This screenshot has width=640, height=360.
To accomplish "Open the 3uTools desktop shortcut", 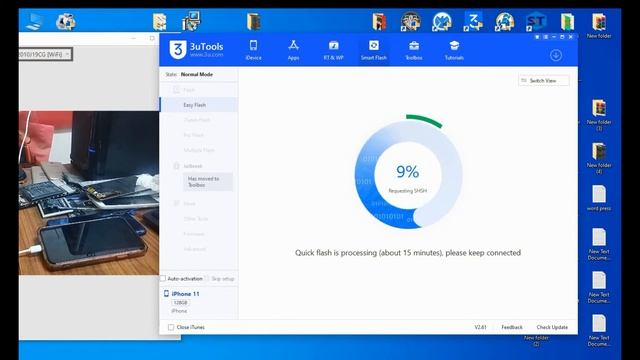I will pyautogui.click(x=473, y=21).
